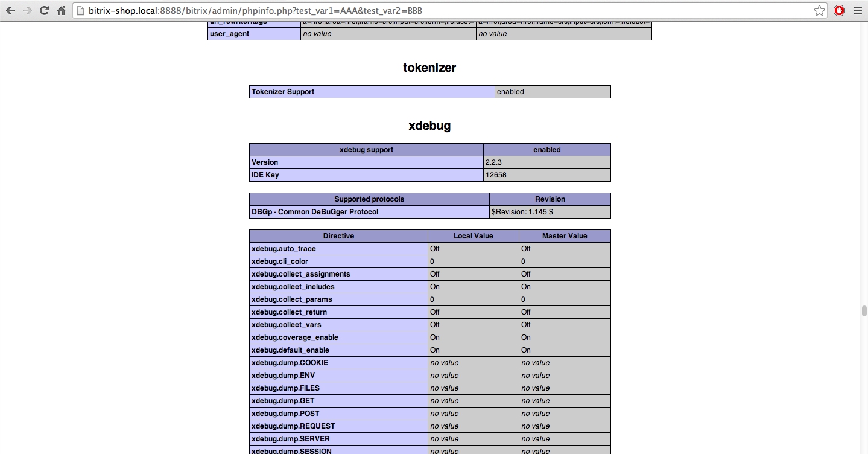Image resolution: width=868 pixels, height=454 pixels.
Task: Select the 'xdebug.collect_params' directive
Action: [x=338, y=299]
